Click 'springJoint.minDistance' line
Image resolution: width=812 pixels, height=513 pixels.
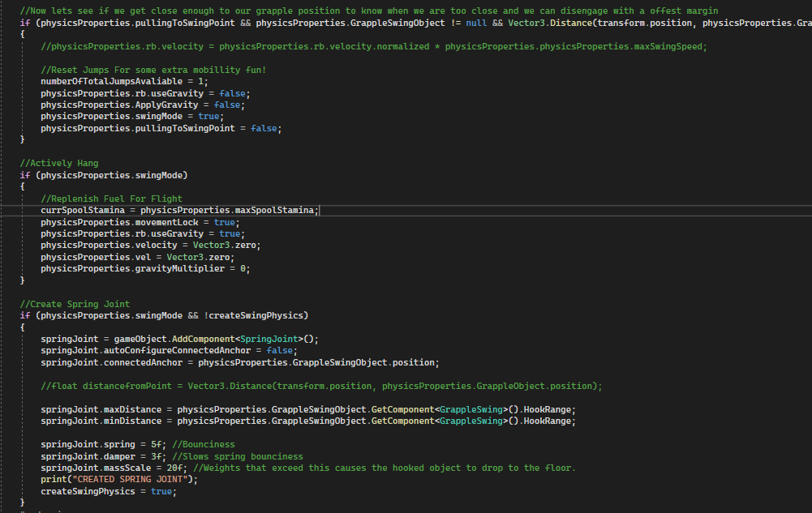point(308,421)
